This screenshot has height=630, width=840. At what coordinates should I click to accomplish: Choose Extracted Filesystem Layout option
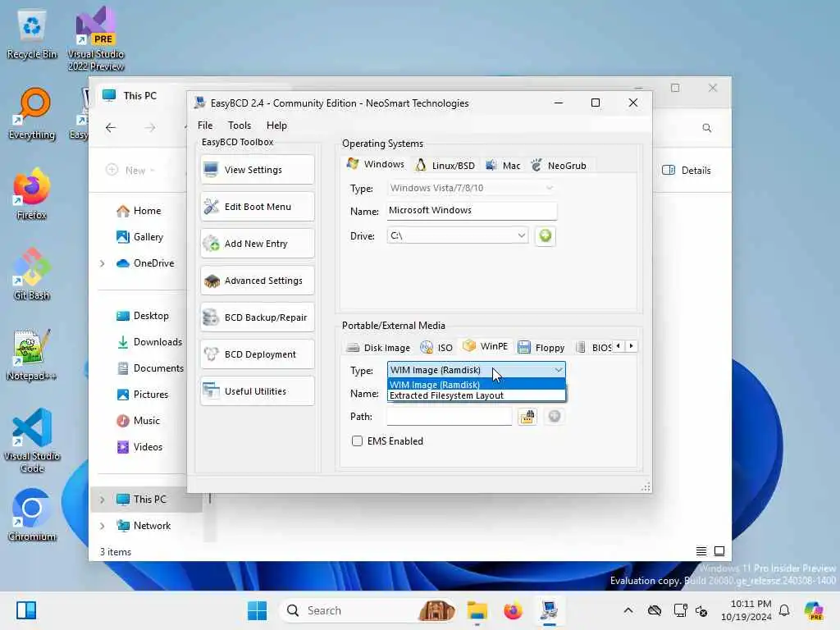click(476, 395)
